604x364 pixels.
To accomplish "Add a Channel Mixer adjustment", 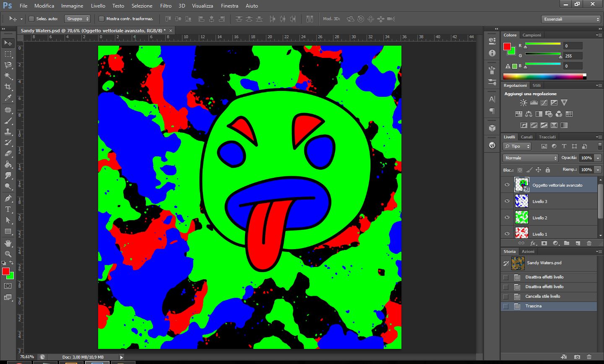I will click(559, 114).
